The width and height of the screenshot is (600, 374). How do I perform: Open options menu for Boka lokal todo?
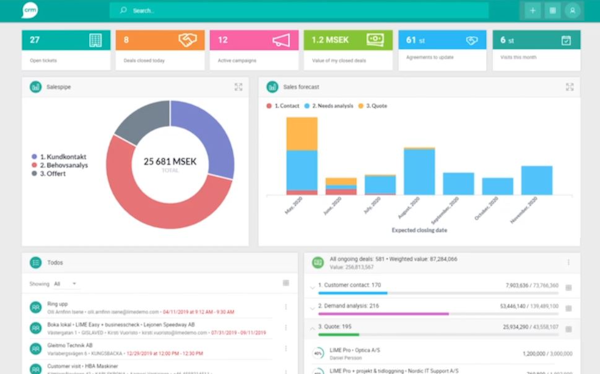coord(286,328)
